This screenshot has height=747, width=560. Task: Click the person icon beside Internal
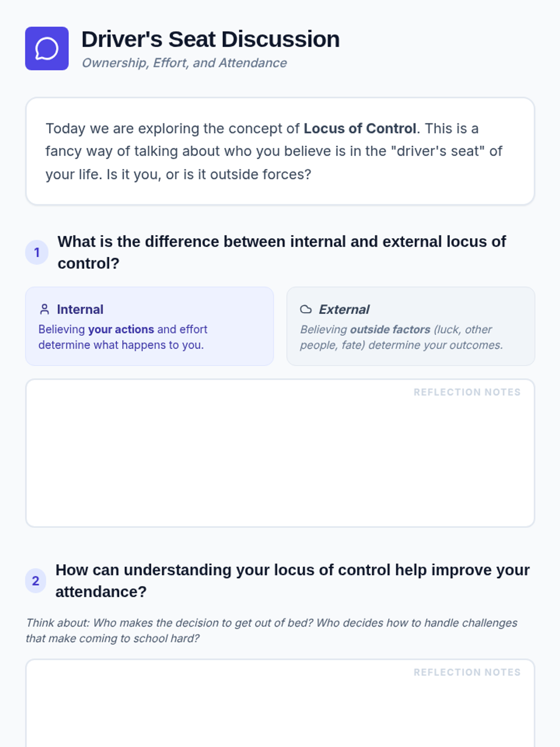(44, 309)
